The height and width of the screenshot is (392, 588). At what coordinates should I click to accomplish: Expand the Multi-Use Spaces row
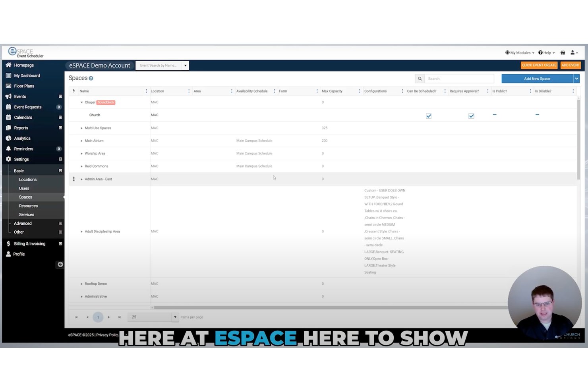(81, 128)
